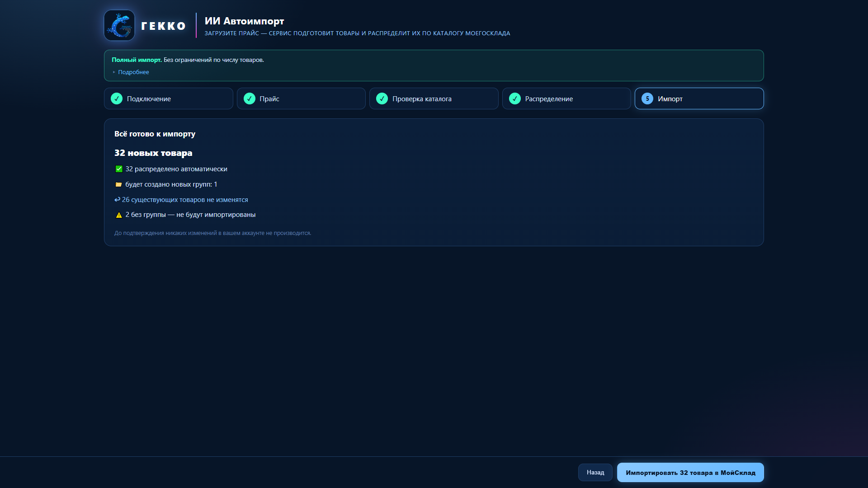Click the Назад button
Image resolution: width=868 pixels, height=488 pixels.
click(x=595, y=472)
